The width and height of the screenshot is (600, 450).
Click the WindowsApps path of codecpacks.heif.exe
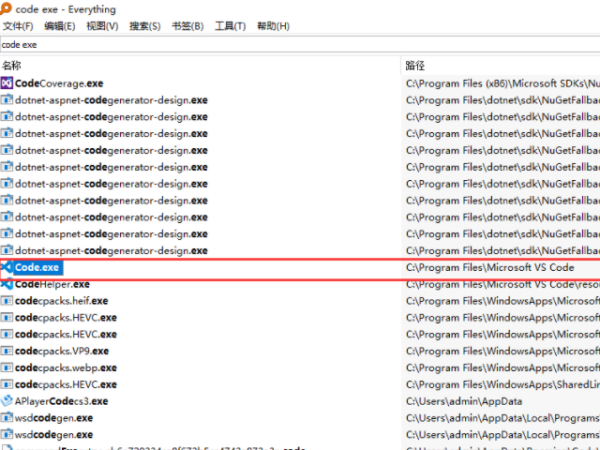click(x=503, y=301)
